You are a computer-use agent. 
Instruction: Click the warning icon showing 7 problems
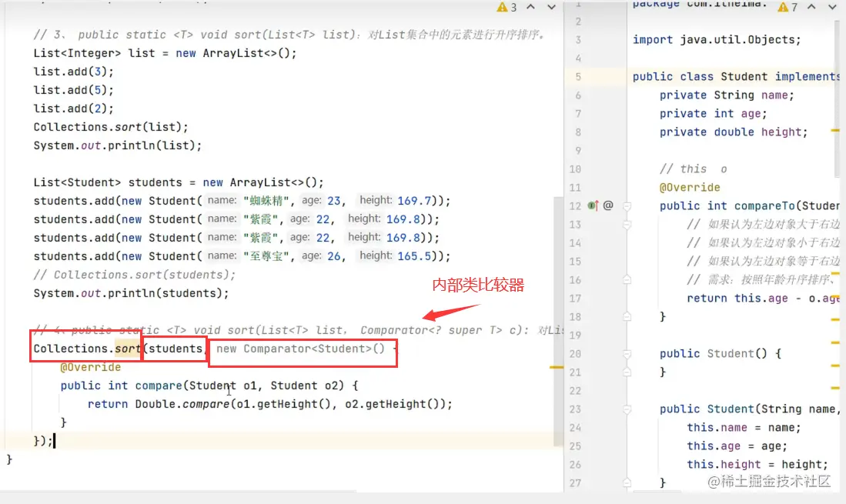tap(783, 7)
